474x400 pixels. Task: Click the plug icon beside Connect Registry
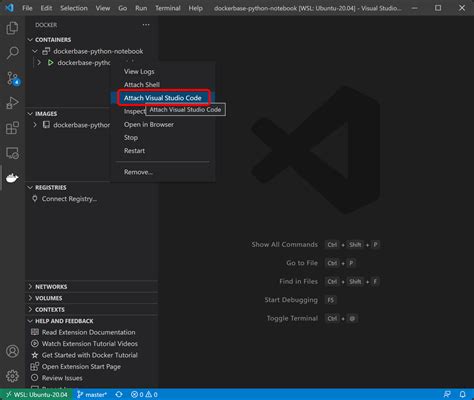(35, 199)
